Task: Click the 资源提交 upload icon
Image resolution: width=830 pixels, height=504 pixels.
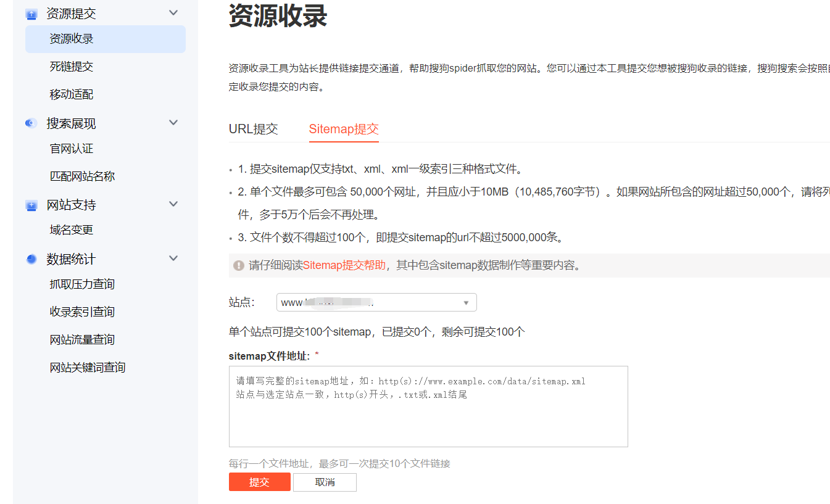Action: pyautogui.click(x=31, y=14)
